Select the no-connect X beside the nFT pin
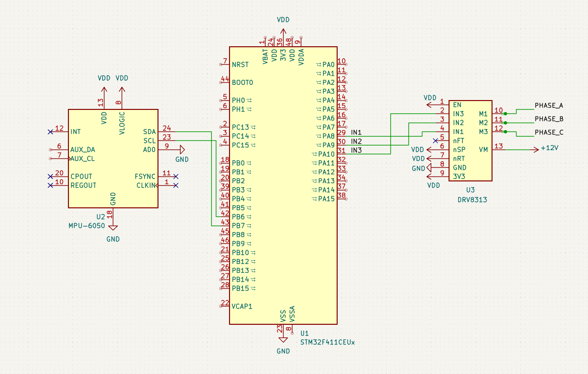The height and width of the screenshot is (374, 588). (x=435, y=141)
